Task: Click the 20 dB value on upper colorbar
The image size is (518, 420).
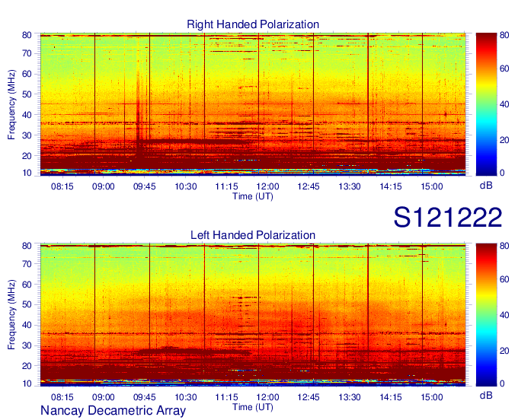Action: [504, 140]
